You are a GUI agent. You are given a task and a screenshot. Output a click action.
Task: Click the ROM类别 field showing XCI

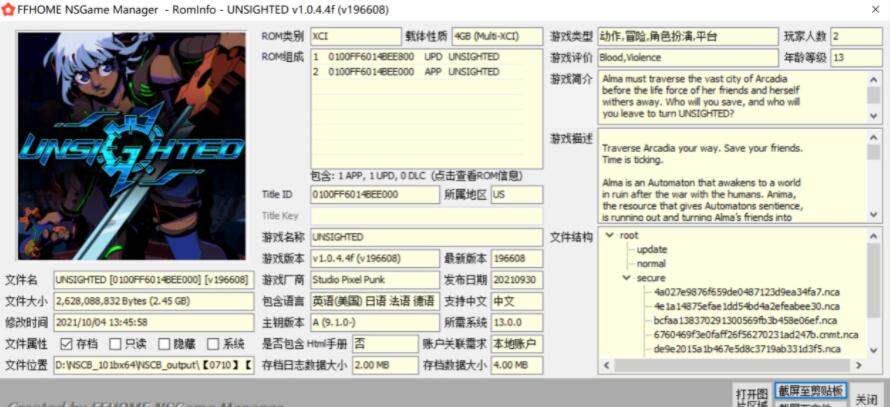click(x=356, y=36)
